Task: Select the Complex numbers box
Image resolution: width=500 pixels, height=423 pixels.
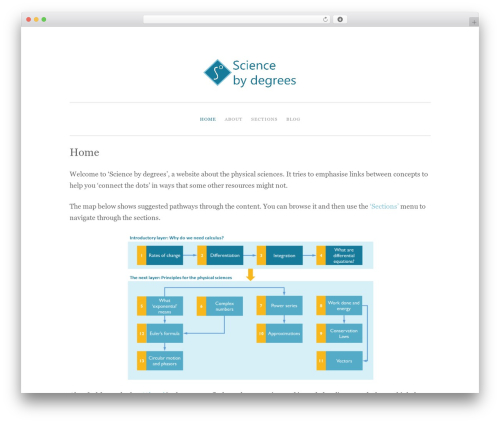Action: (x=220, y=306)
